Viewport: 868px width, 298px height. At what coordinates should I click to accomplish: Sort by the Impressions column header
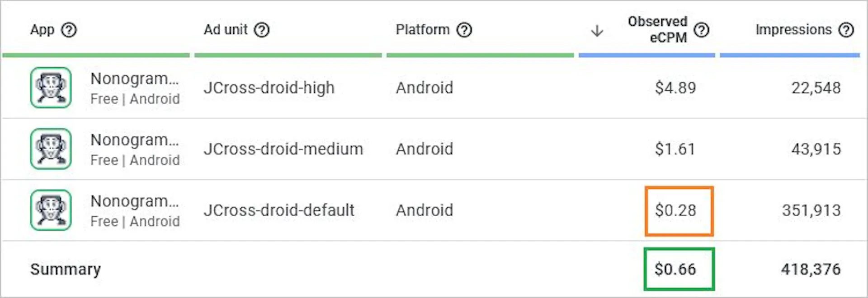(x=793, y=30)
